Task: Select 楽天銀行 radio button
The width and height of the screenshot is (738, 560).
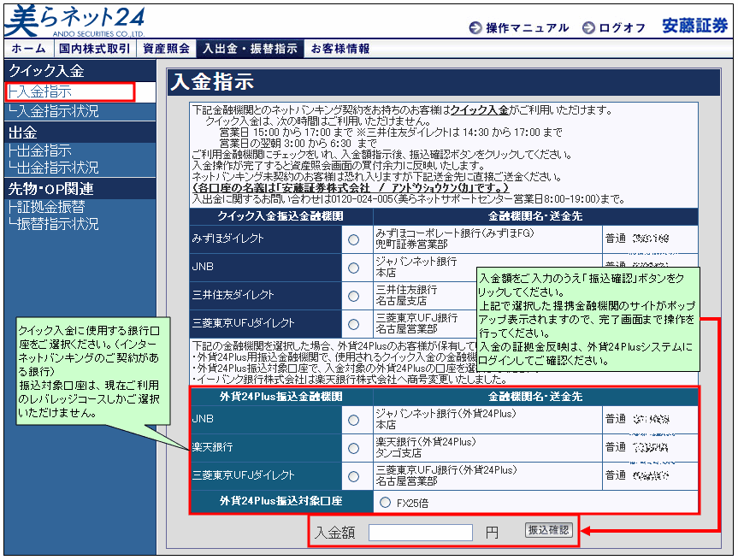Action: [353, 449]
